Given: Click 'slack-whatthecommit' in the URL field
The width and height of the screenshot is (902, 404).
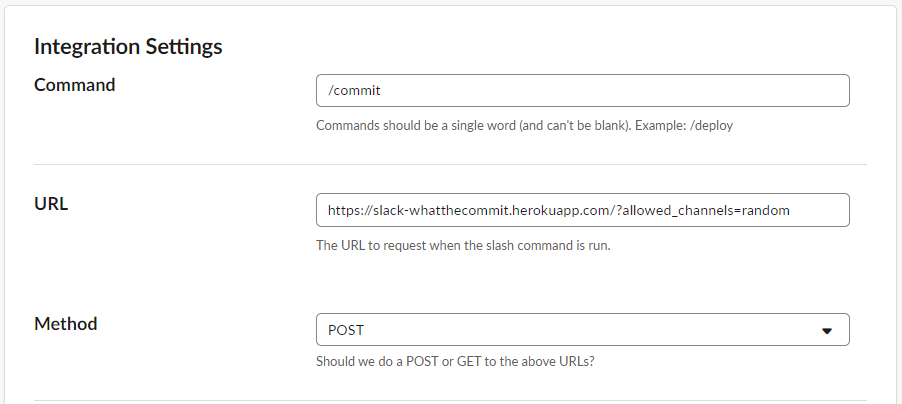Looking at the screenshot, I should pos(441,211).
